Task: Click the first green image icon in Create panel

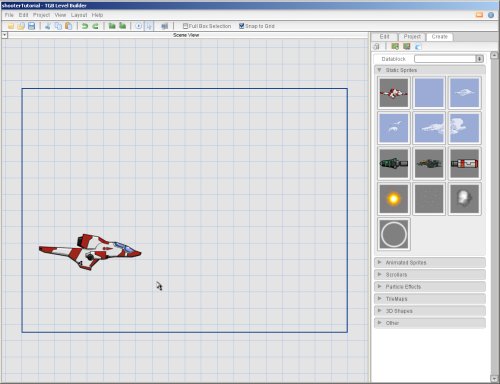Action: [395, 47]
